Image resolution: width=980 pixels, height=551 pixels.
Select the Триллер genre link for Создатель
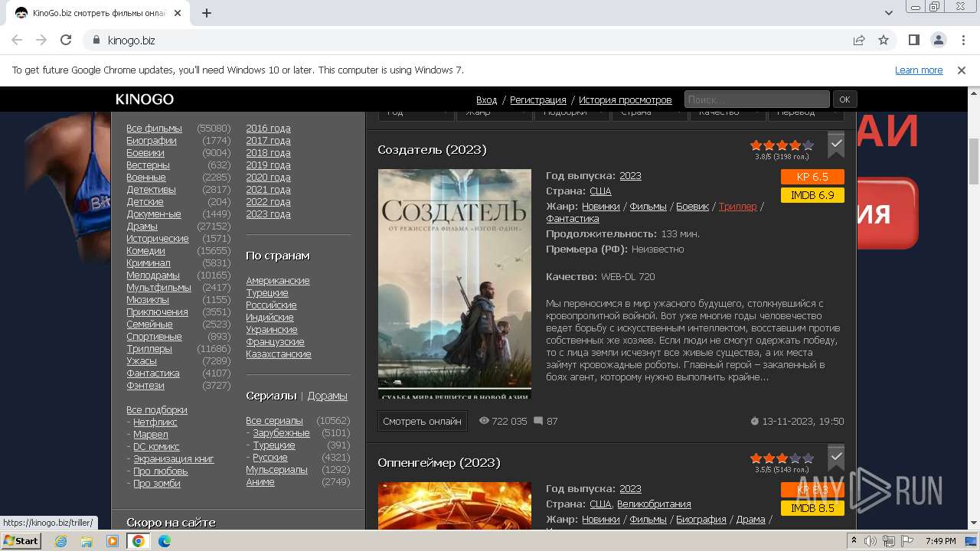738,207
